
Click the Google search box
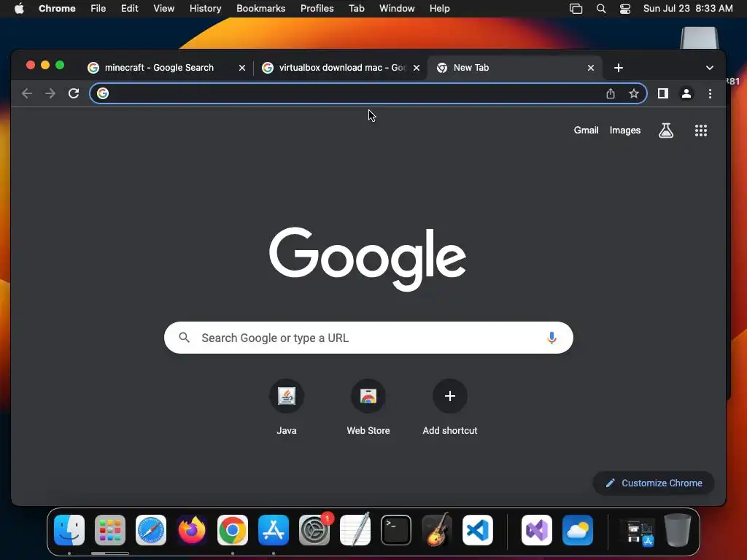pyautogui.click(x=368, y=338)
